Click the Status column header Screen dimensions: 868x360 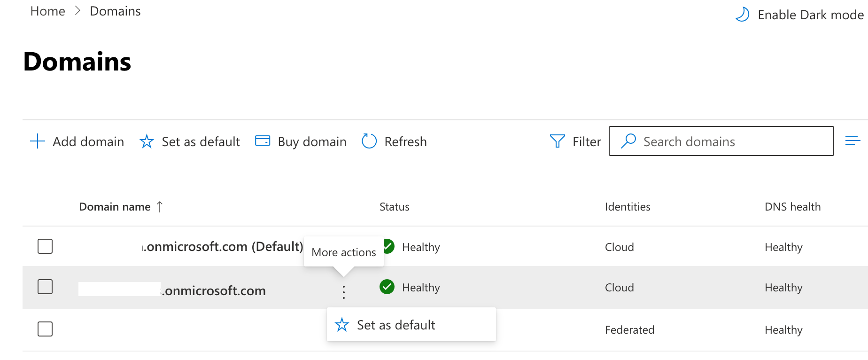point(394,207)
